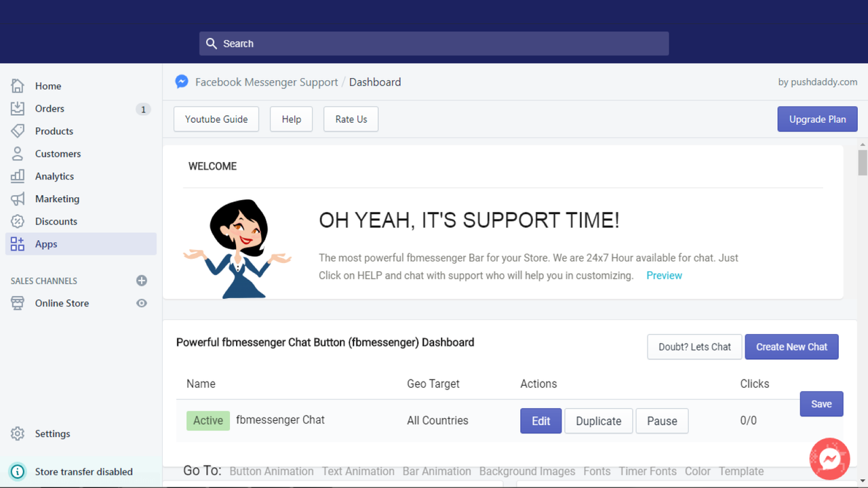This screenshot has height=488, width=868.
Task: Jump to Color section
Action: 697,471
